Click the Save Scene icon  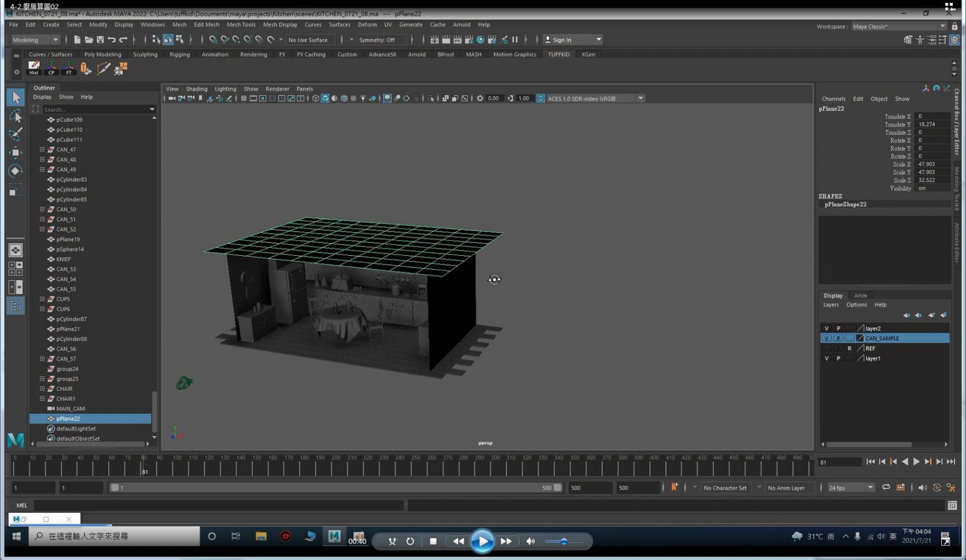[100, 40]
